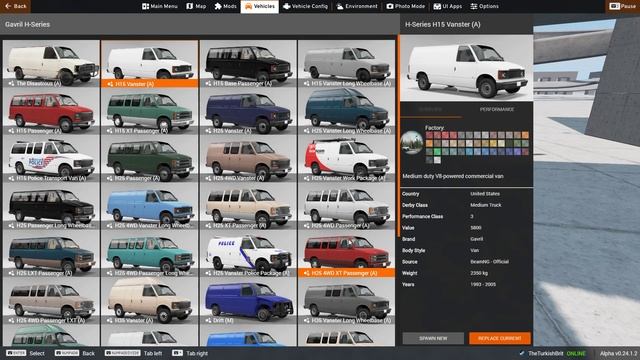Open the Map menu item
640x360 pixels.
tap(196, 6)
